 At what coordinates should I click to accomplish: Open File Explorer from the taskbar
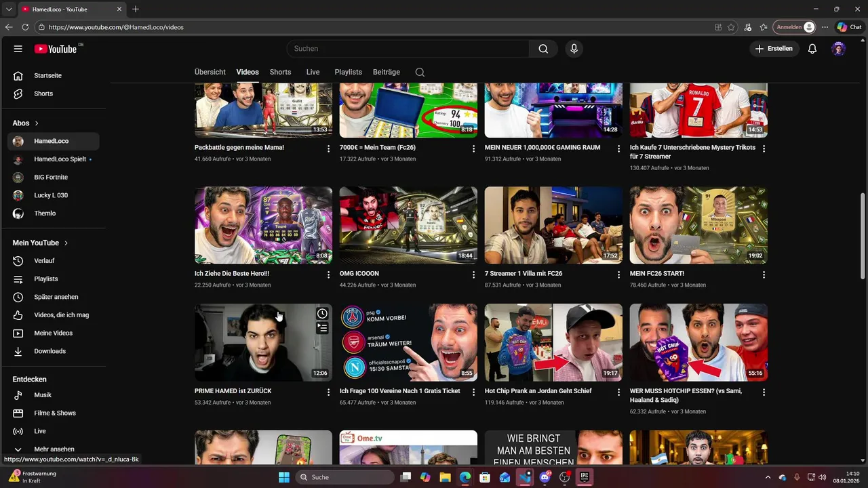(445, 477)
